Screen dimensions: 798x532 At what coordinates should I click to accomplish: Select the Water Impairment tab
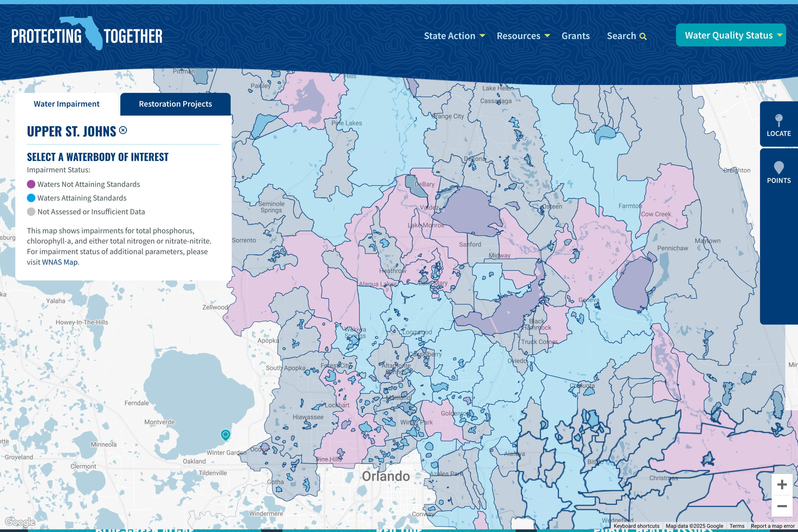pos(66,104)
